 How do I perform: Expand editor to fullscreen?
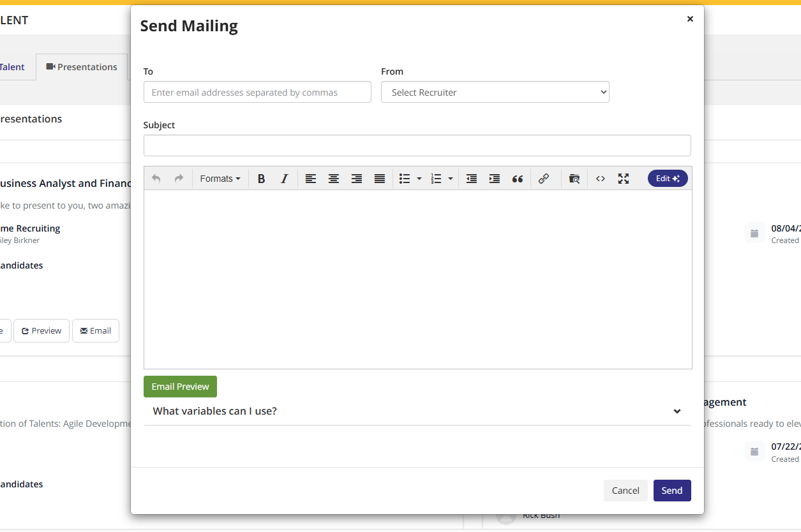623,179
